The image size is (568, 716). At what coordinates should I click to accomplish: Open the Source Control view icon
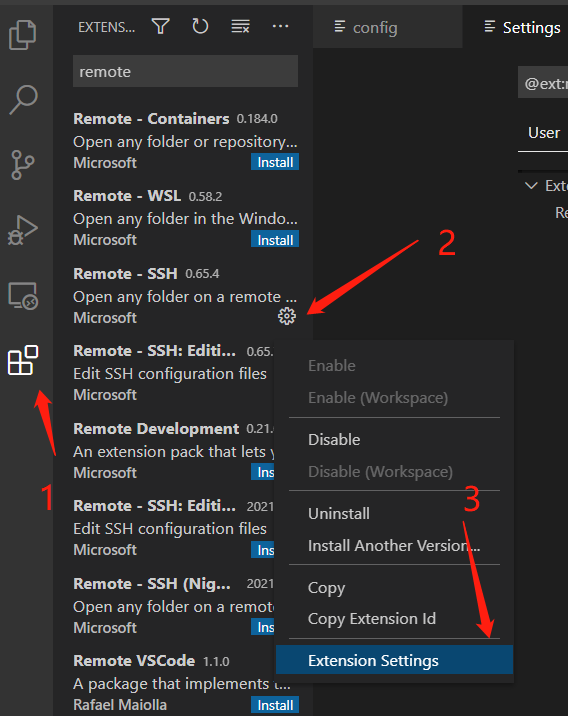(23, 165)
